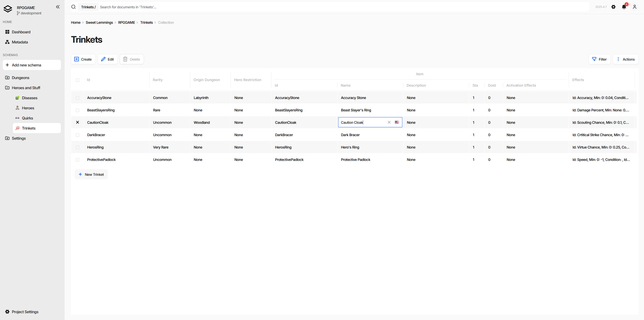Check the AccuracyStone row checkbox
The image size is (644, 320).
78,98
